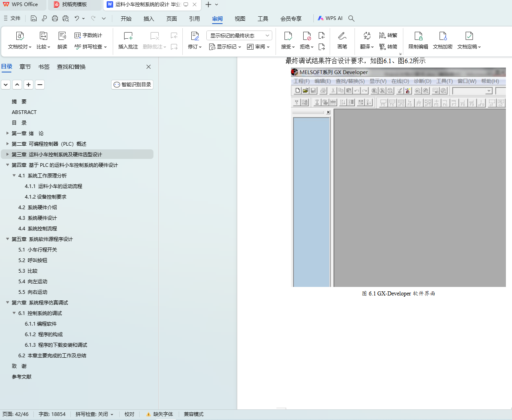The height and width of the screenshot is (420, 512).
Task: Convert text with 转繁 button
Action: (x=388, y=35)
